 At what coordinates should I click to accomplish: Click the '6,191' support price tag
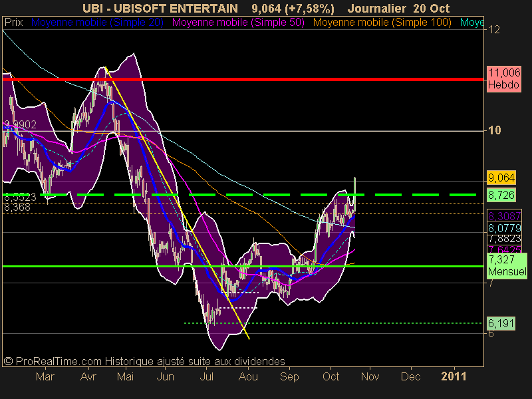click(501, 323)
